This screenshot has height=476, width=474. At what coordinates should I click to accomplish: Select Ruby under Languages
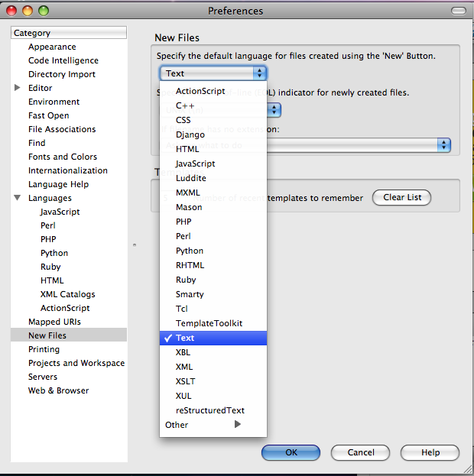pos(50,267)
